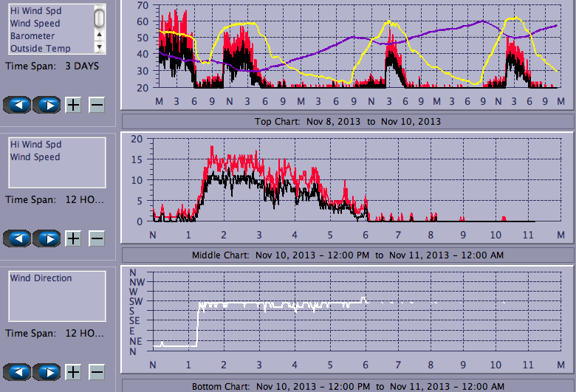Viewport: 576px width, 392px height.
Task: Pick Wind Speed in the top chart list
Action: pos(35,24)
